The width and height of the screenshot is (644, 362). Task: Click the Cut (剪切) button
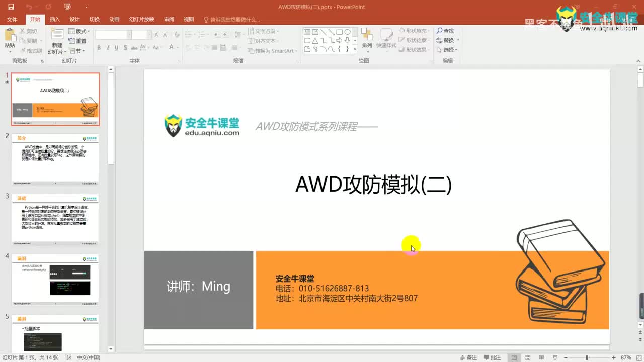click(x=28, y=31)
